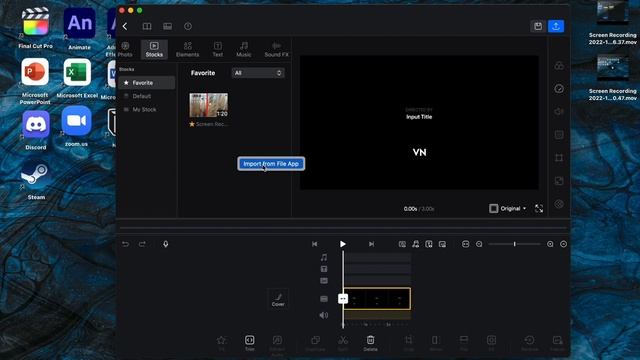Open Microsoft Excel desktop icon
The height and width of the screenshot is (360, 640).
pyautogui.click(x=77, y=78)
